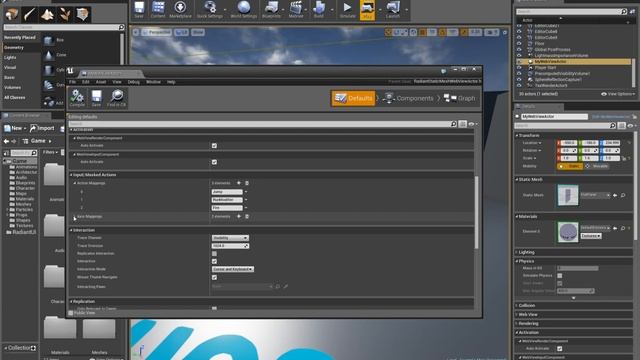This screenshot has height=360, width=640.
Task: Click main toolbar Save icon
Action: (139, 10)
